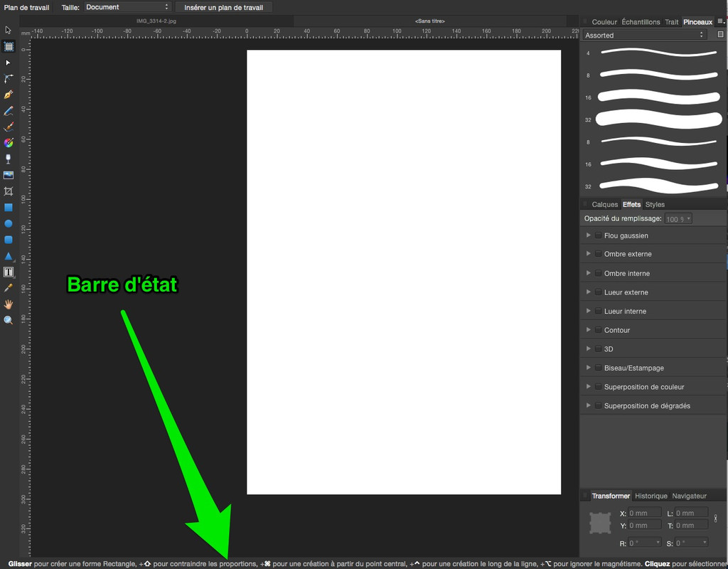Select the Artboard tool
This screenshot has height=569, width=728.
click(9, 46)
